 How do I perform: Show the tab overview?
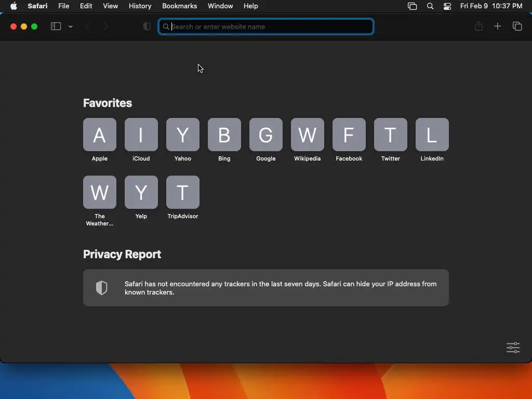point(517,26)
